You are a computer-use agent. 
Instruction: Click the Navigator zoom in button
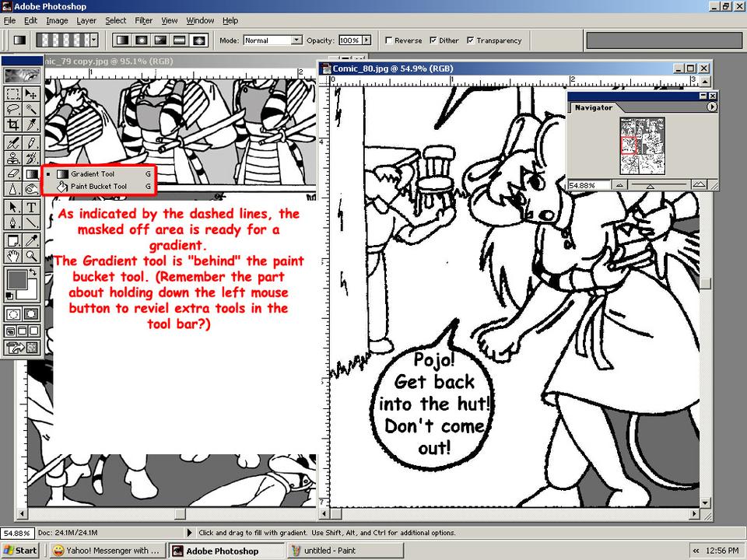click(699, 185)
